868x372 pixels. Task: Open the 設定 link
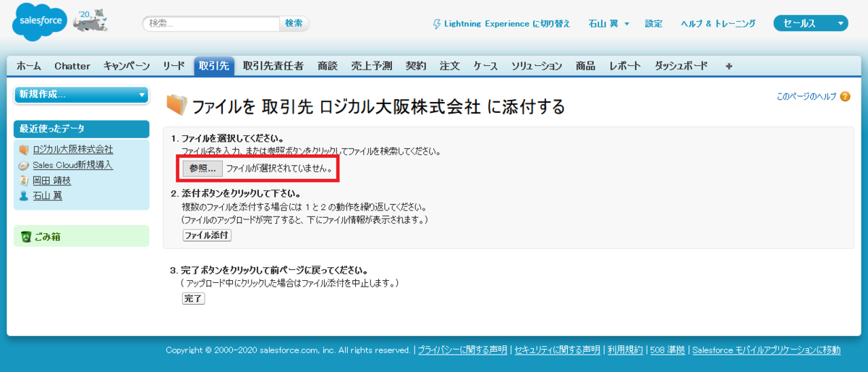pyautogui.click(x=654, y=24)
